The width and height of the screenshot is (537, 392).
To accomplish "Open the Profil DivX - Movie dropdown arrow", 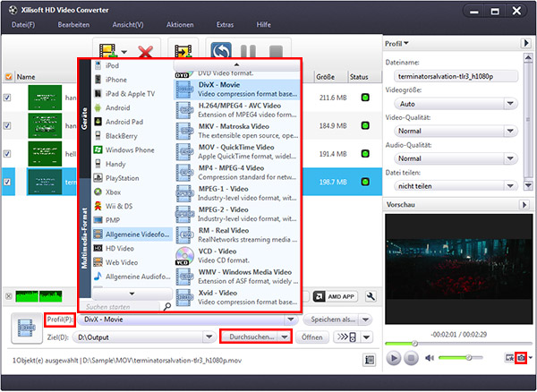I will (x=291, y=320).
